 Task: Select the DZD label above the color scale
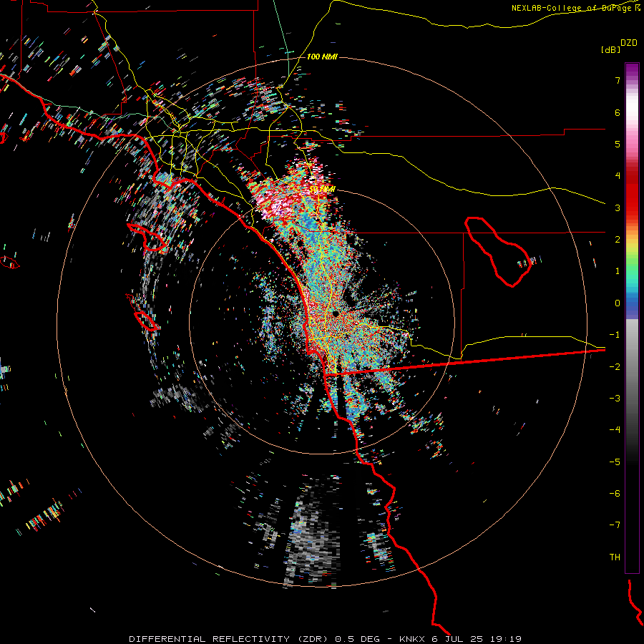click(x=629, y=43)
